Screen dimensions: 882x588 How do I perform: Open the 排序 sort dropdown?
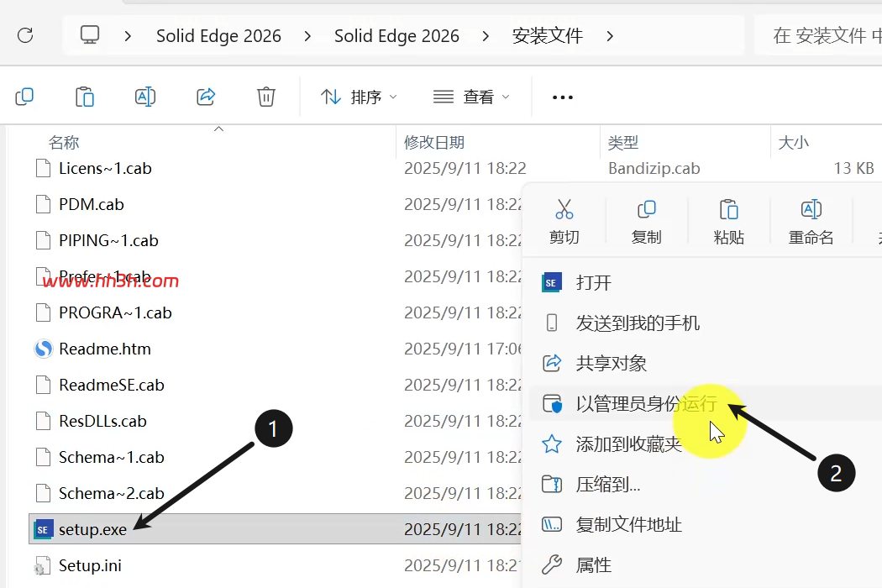point(359,97)
